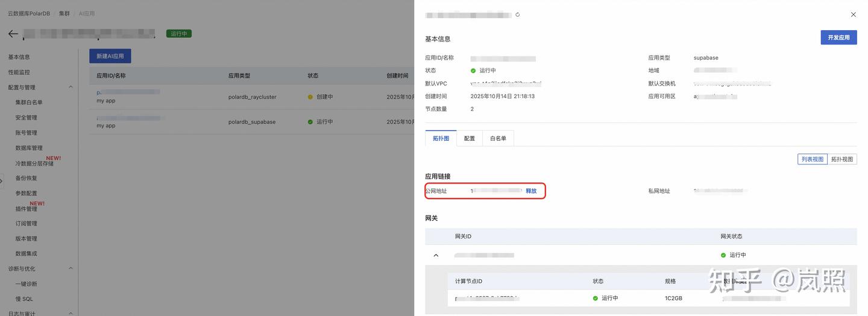Image resolution: width=868 pixels, height=316 pixels.
Task: Click the 创建中 status in the app list
Action: pyautogui.click(x=320, y=96)
